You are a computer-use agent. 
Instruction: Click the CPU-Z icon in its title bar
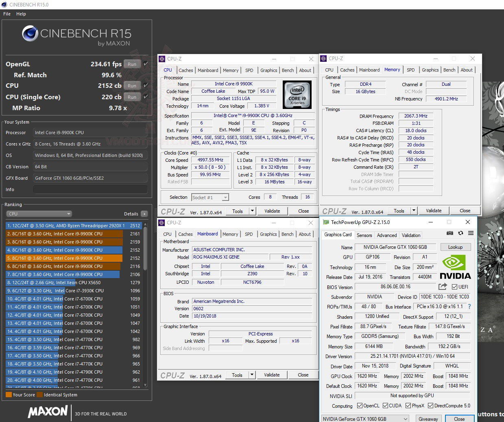click(x=162, y=59)
